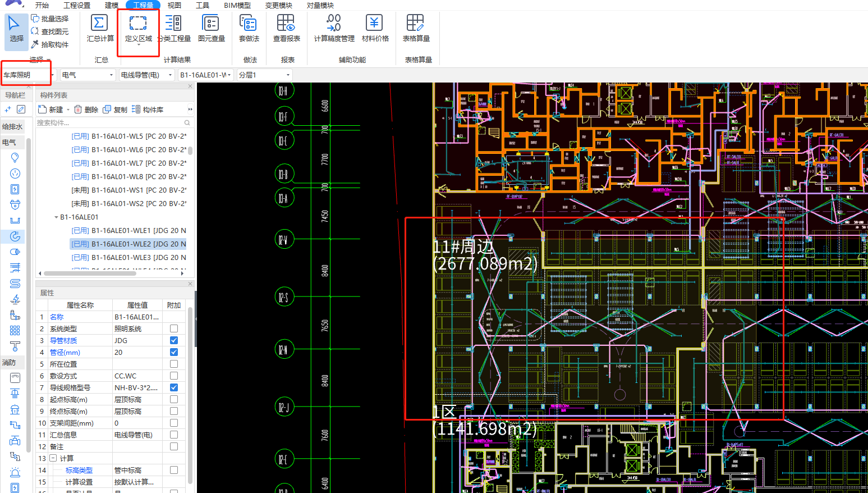Select B1-16AL01-WS1 unused component row
This screenshot has height=493, width=868.
pos(128,190)
